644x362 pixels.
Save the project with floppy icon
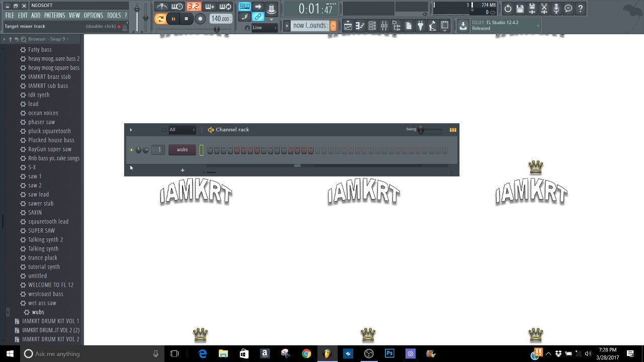click(520, 9)
